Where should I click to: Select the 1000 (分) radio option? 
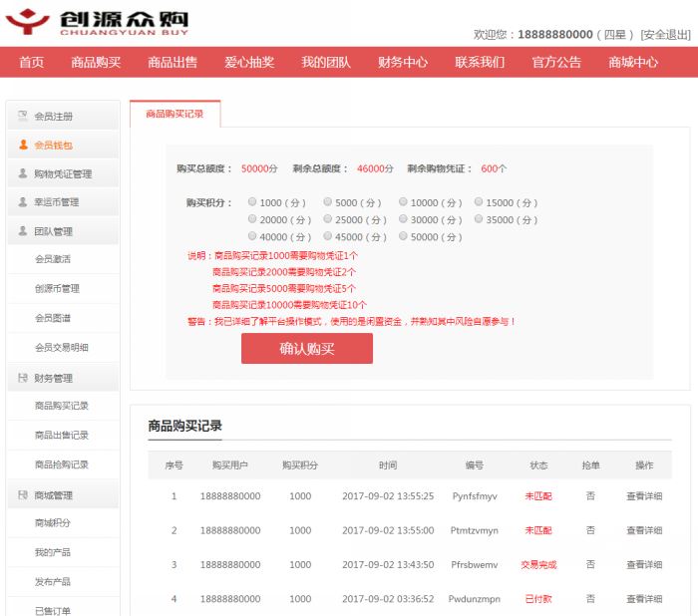click(x=252, y=201)
